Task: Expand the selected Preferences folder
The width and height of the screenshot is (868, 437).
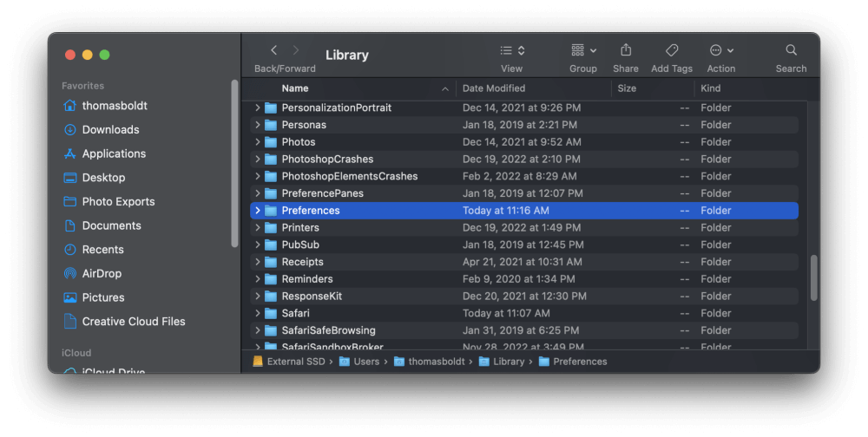Action: tap(258, 211)
